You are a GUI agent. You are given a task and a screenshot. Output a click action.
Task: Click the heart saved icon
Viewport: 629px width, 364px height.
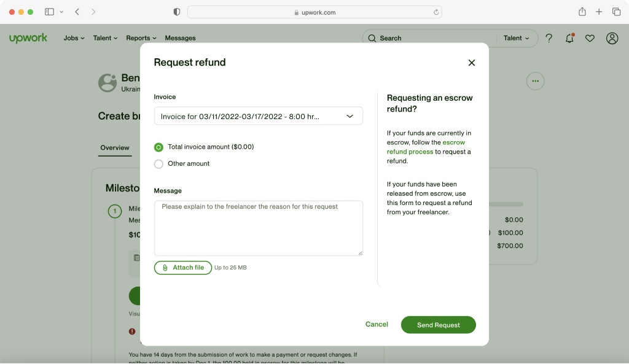[x=590, y=38]
